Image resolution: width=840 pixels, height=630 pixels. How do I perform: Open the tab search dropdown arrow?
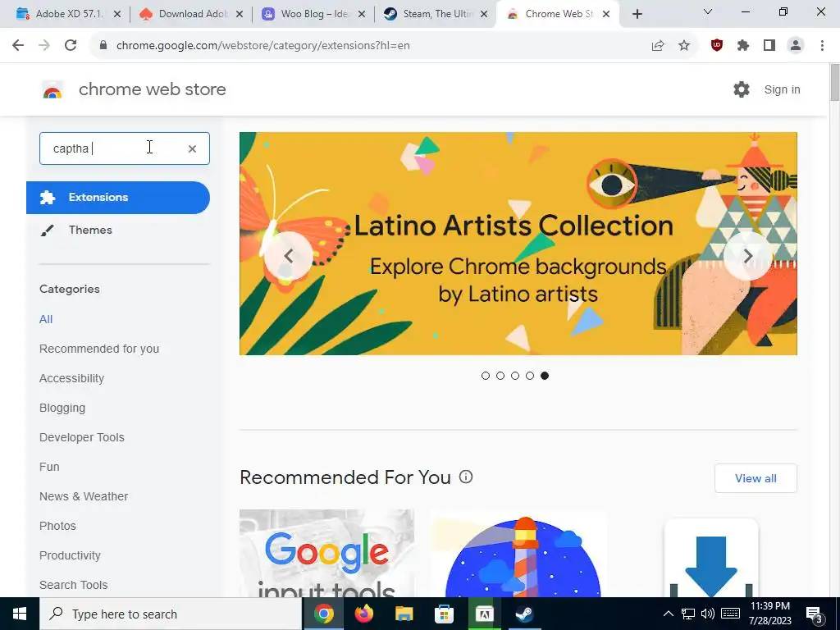pos(708,11)
